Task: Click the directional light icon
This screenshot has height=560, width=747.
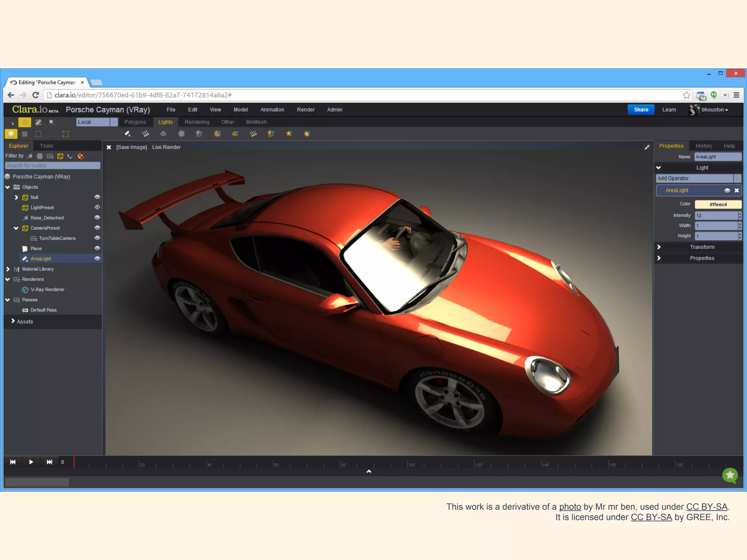Action: click(146, 134)
